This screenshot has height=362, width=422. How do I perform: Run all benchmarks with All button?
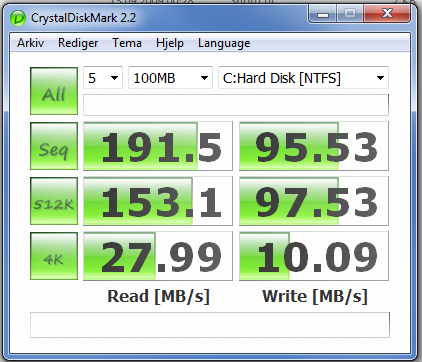coord(54,91)
